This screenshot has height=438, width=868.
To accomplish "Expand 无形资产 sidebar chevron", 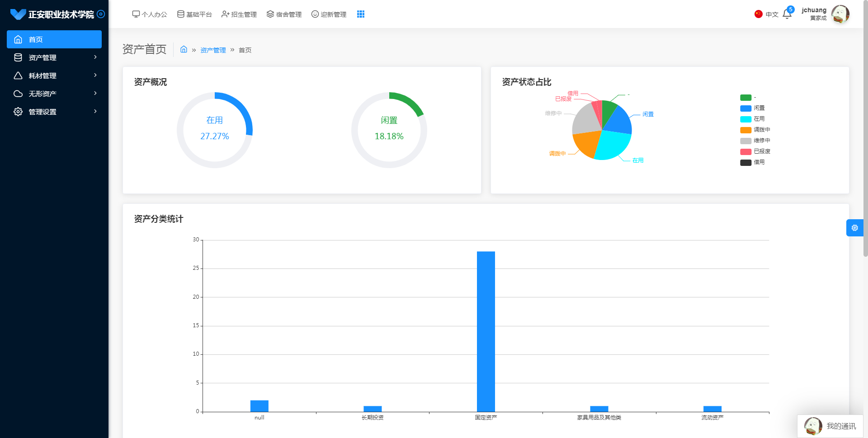I will pos(95,93).
